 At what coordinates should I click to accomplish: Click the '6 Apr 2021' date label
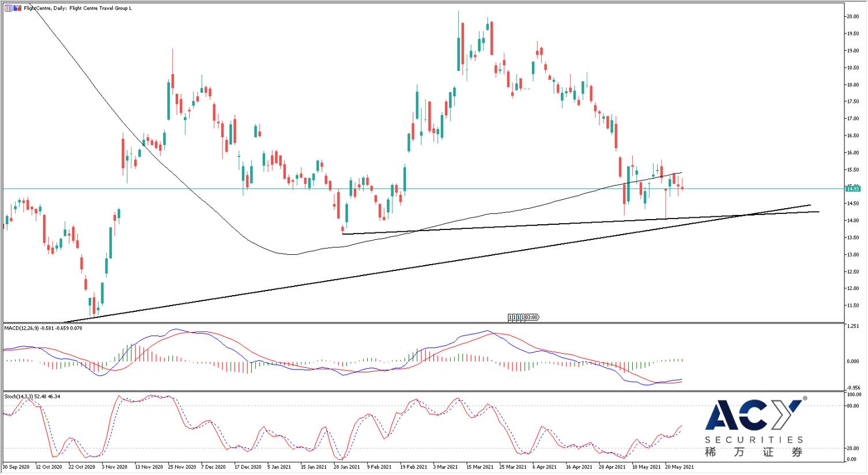pyautogui.click(x=545, y=468)
